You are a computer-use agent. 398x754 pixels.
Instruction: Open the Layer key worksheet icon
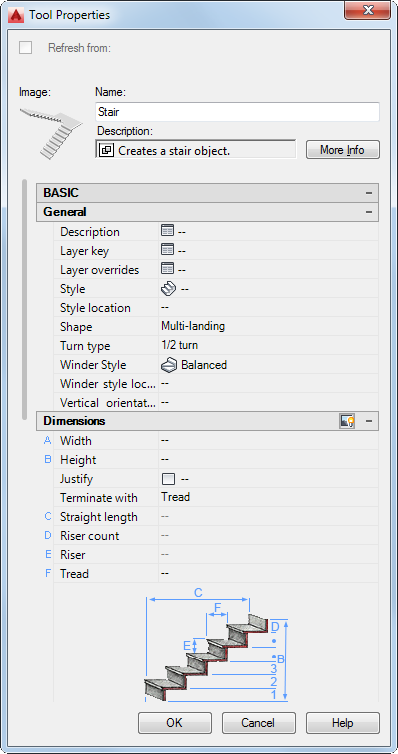[x=167, y=250]
